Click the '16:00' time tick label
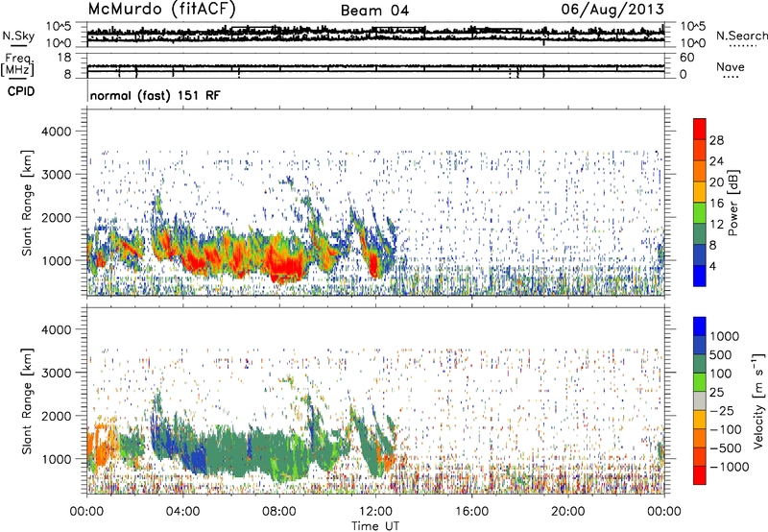 (471, 512)
